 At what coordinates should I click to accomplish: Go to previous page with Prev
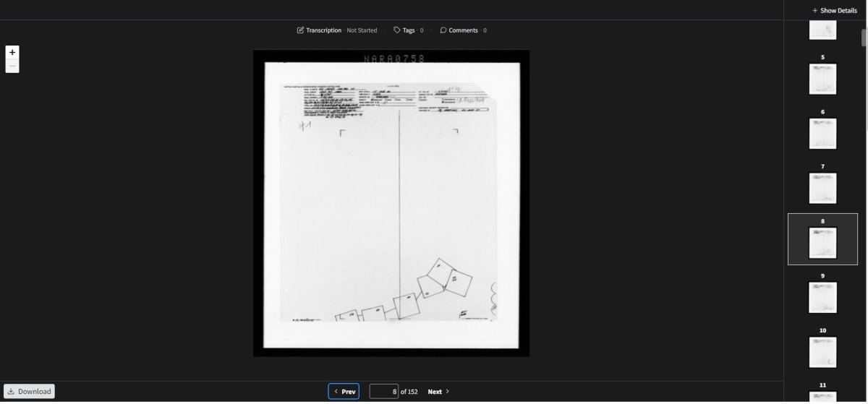(344, 392)
